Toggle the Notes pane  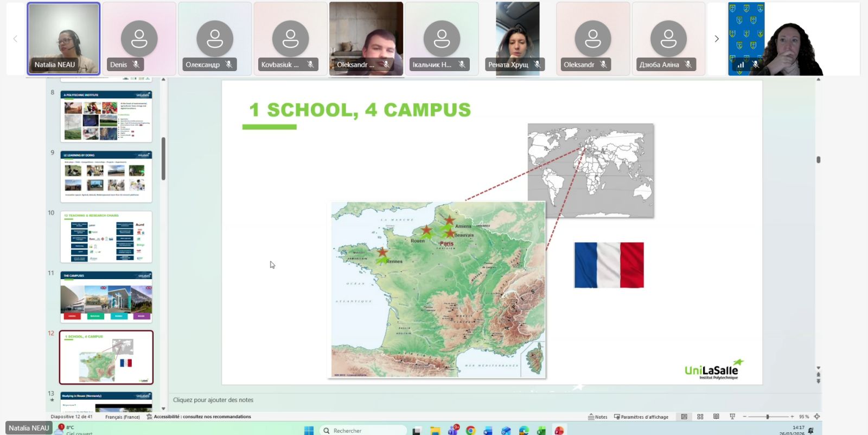pos(598,417)
